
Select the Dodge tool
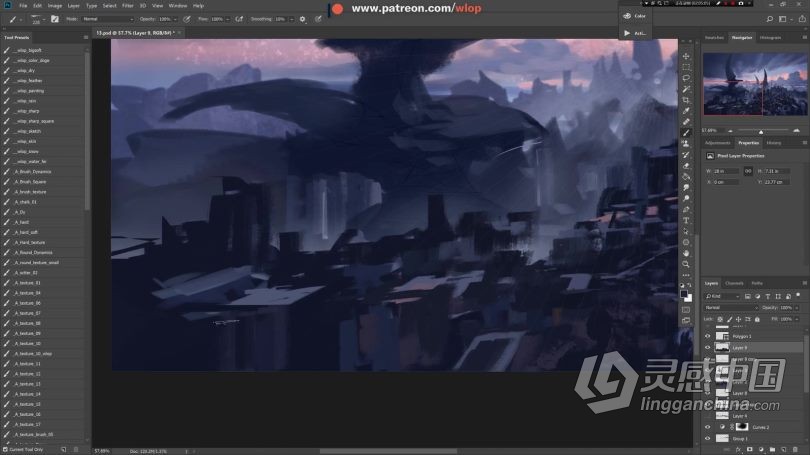point(686,199)
